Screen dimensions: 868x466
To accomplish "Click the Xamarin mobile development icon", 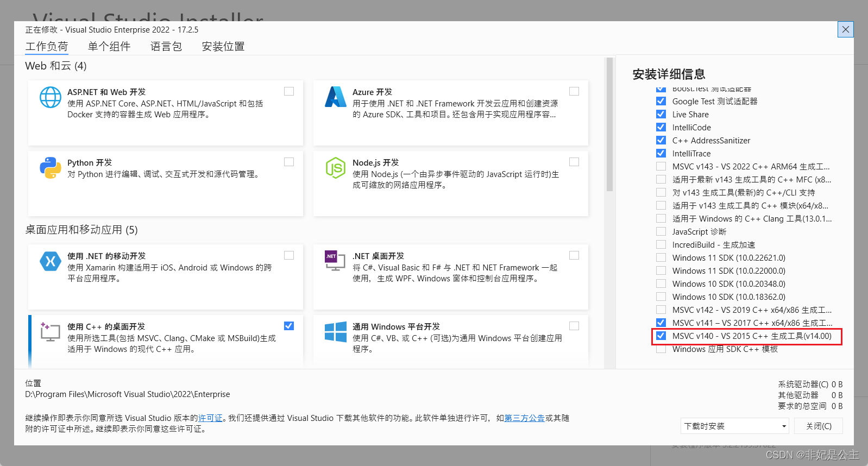I will click(x=51, y=261).
